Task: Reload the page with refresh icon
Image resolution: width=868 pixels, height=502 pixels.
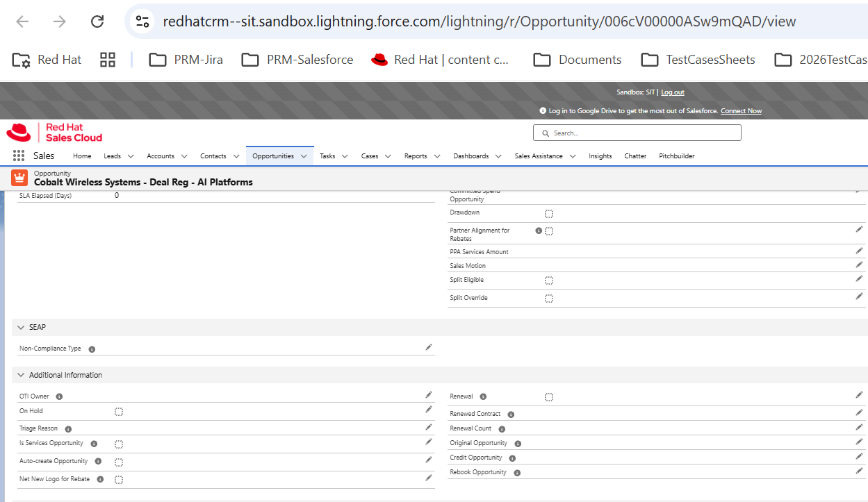Action: point(97,22)
